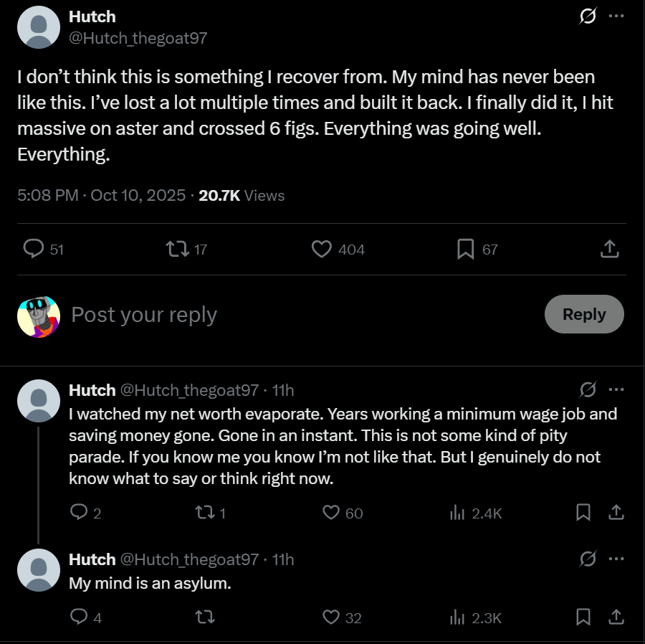This screenshot has width=645, height=644.
Task: Open more options on the 'net worth evaporate' reply
Action: [x=616, y=390]
